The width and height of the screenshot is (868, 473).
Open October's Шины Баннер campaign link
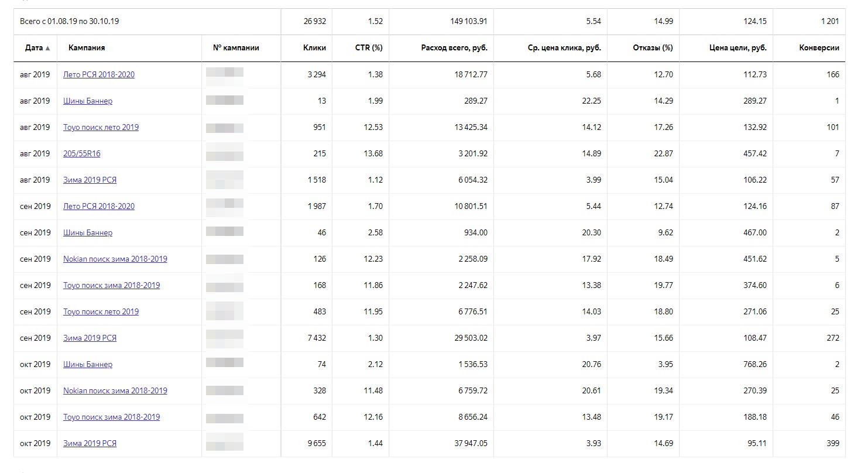click(88, 364)
